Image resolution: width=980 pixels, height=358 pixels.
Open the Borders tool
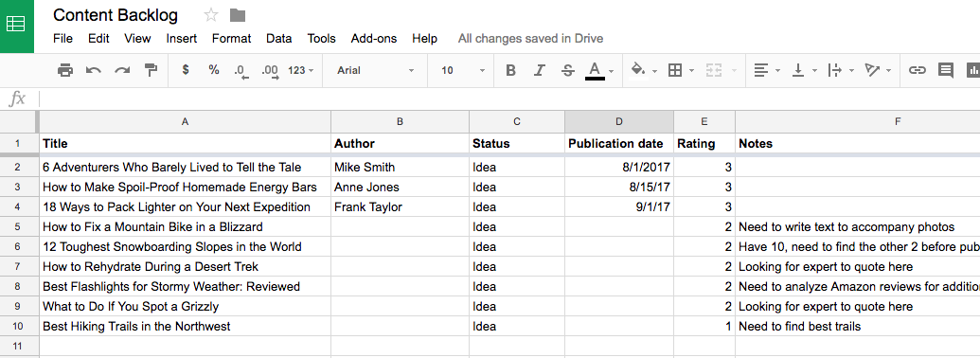tap(675, 71)
